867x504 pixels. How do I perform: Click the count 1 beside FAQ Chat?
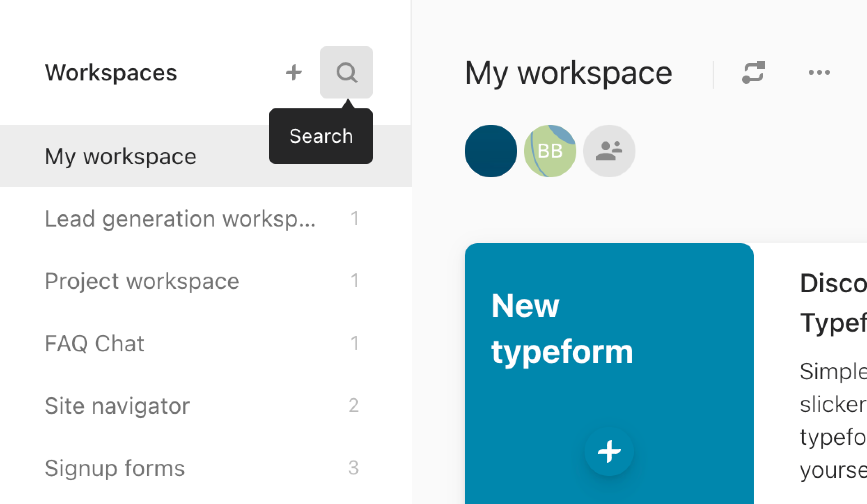point(355,343)
